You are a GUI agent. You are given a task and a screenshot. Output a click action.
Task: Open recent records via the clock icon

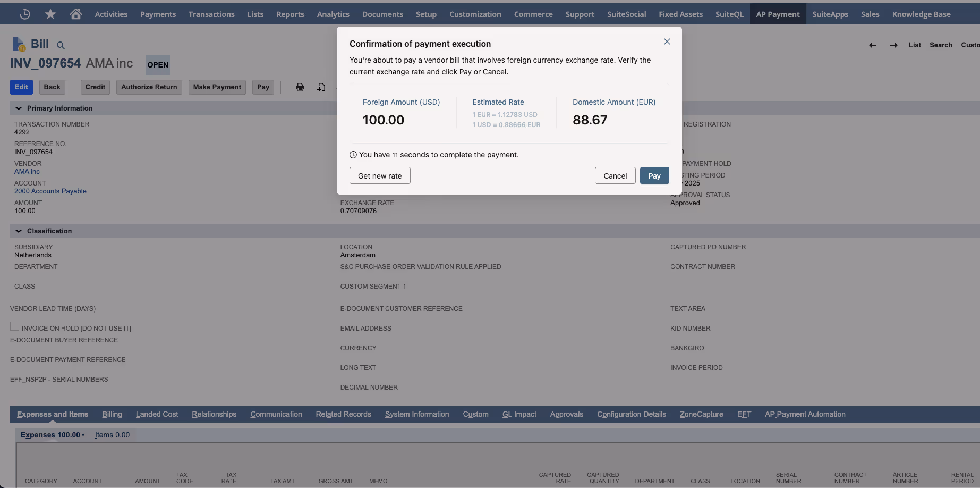click(24, 13)
